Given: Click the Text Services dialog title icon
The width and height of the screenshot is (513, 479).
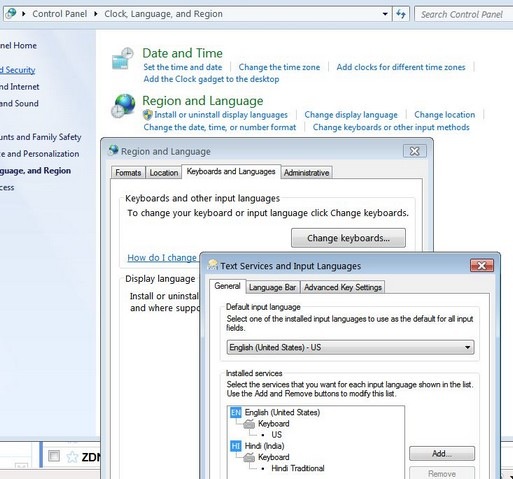Looking at the screenshot, I should point(213,265).
